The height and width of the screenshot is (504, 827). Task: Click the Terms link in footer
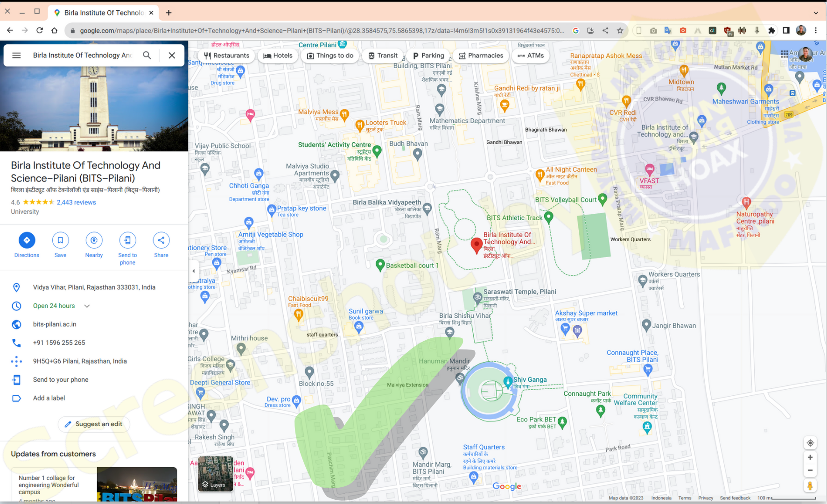(x=685, y=498)
